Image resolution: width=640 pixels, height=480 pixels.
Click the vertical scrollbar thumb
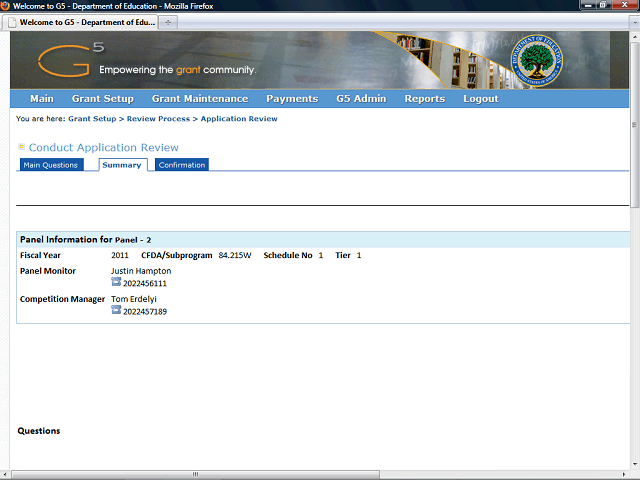pos(634,125)
